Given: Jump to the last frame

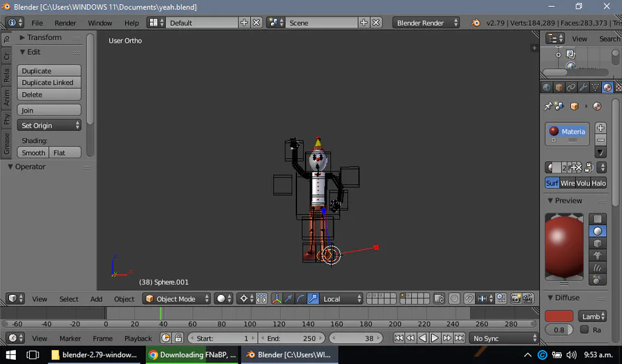Looking at the screenshot, I should [x=460, y=338].
